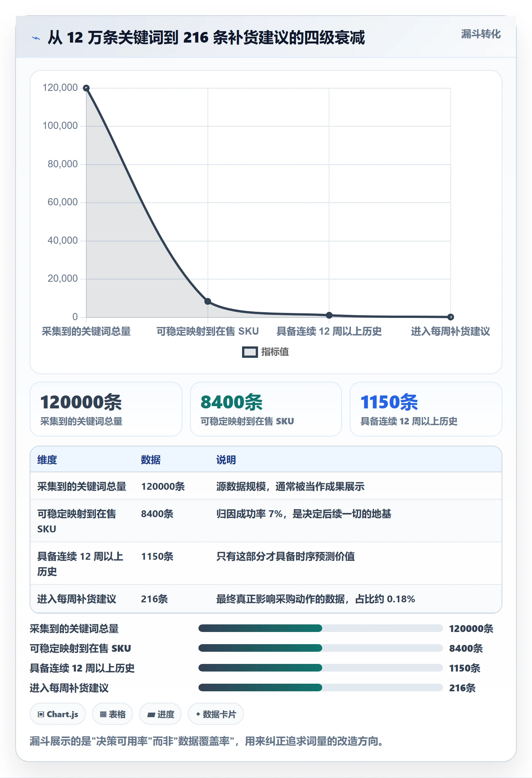Click the 120000条 table cell
Viewport: 532px width, 778px height.
pos(163,486)
